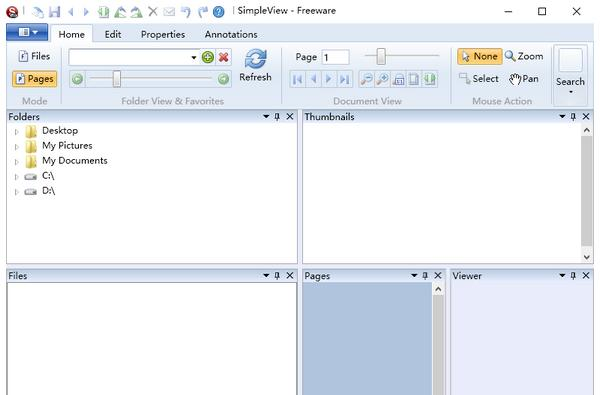Click the zoom out magnifier icon
This screenshot has width=600, height=395.
[x=367, y=79]
